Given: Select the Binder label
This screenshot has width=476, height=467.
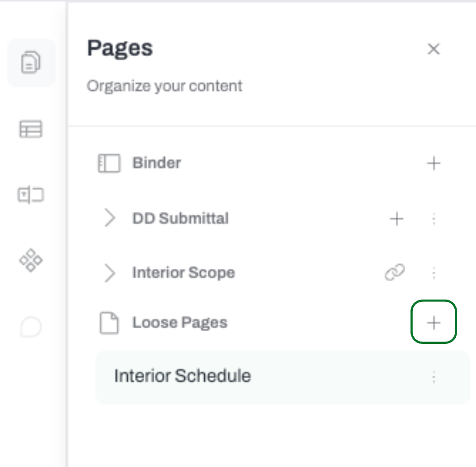Looking at the screenshot, I should pyautogui.click(x=157, y=163).
